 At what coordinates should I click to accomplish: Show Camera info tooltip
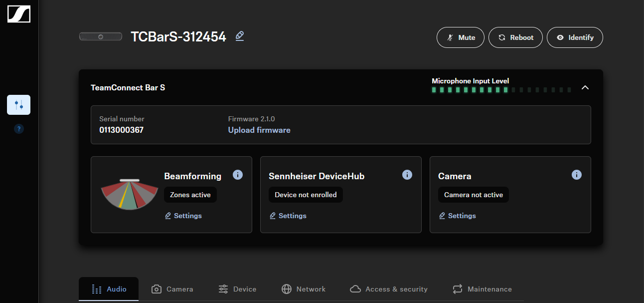577,175
